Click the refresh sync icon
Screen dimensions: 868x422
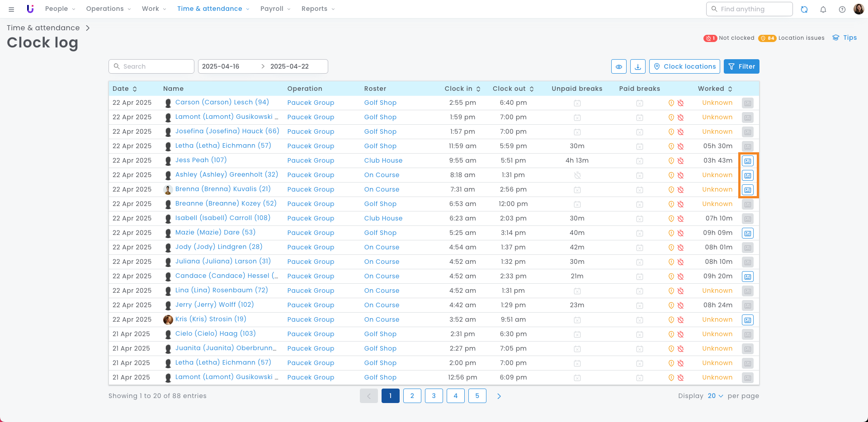coord(804,9)
